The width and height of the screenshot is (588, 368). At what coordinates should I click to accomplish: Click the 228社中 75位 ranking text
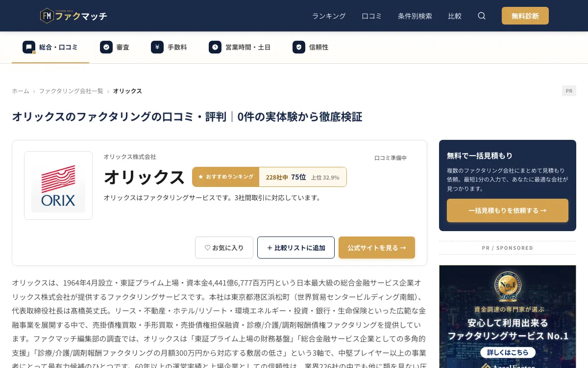[286, 177]
